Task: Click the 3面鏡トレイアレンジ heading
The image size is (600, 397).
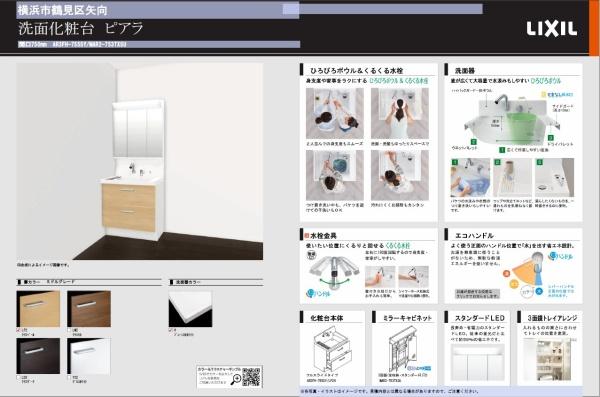Action: click(x=552, y=318)
